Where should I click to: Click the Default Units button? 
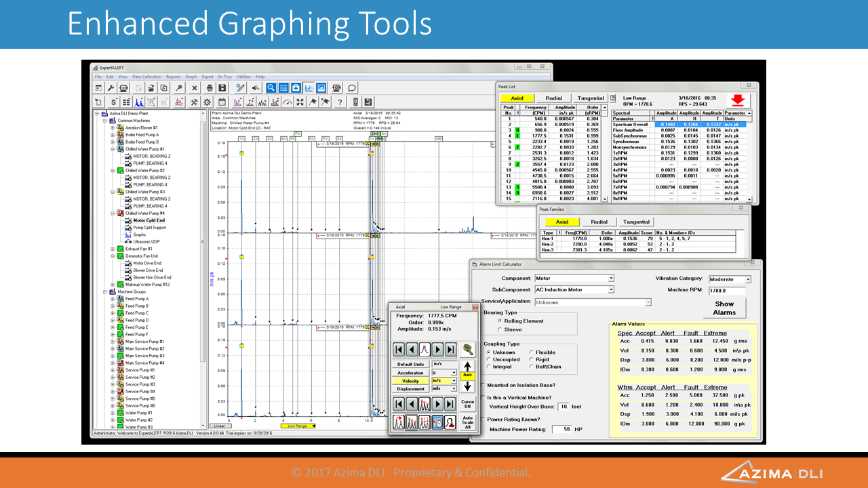[x=410, y=364]
